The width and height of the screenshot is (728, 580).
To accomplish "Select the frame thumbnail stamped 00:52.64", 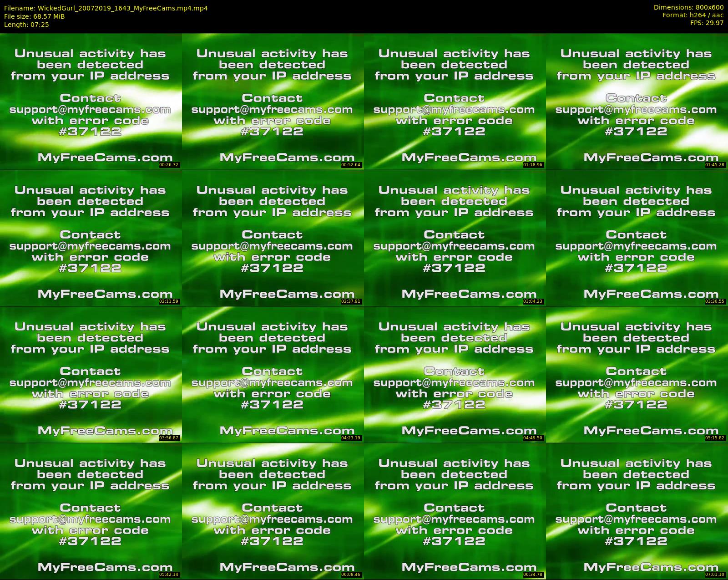I will click(x=273, y=101).
